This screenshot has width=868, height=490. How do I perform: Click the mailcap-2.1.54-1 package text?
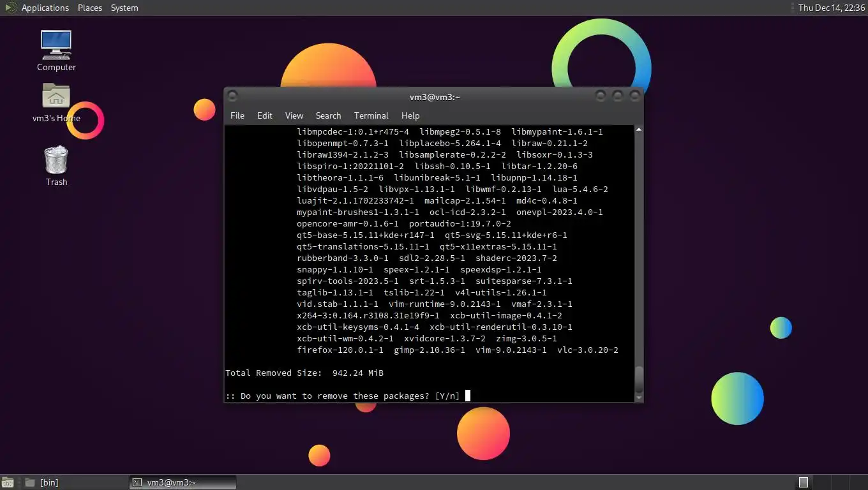465,201
